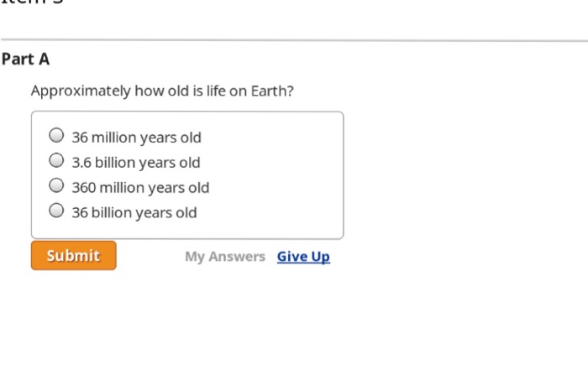
Task: Click the Give Up link
Action: pyautogui.click(x=303, y=257)
